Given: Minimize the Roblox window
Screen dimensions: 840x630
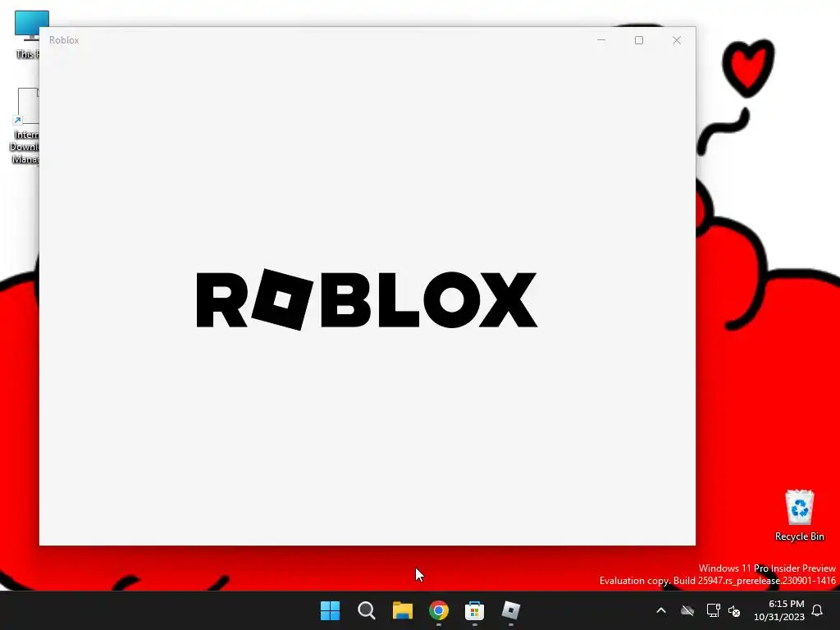Looking at the screenshot, I should click(601, 40).
